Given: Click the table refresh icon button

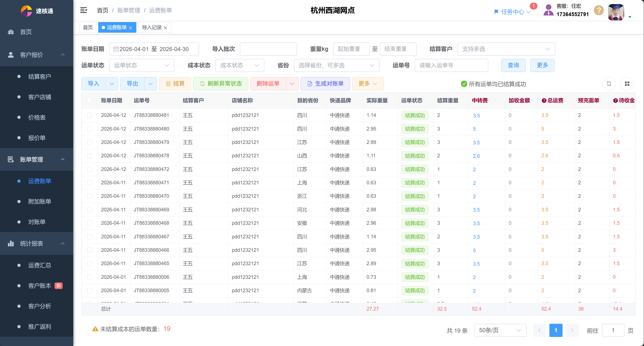Looking at the screenshot, I should coord(609,84).
